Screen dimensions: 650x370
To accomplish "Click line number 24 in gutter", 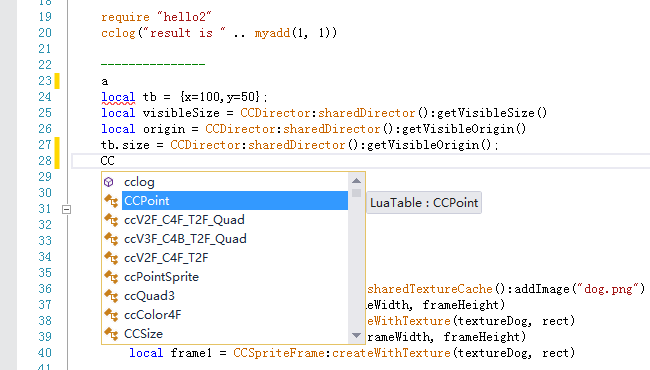I will pos(45,97).
